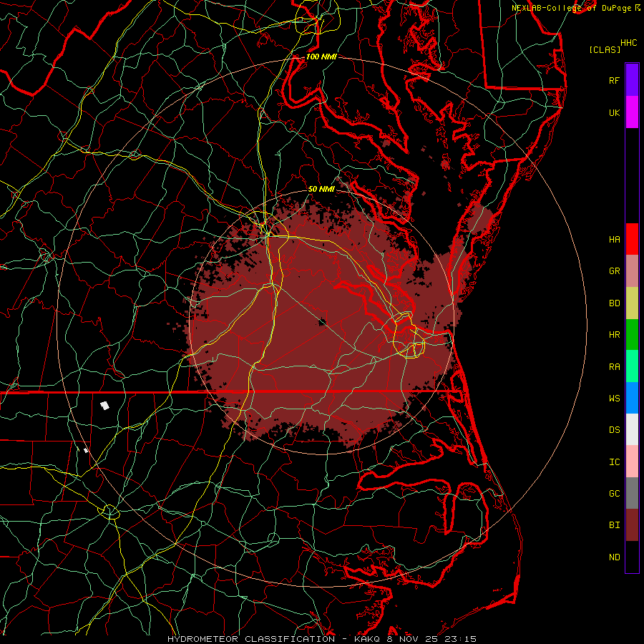Click the GC legend label

click(x=614, y=494)
